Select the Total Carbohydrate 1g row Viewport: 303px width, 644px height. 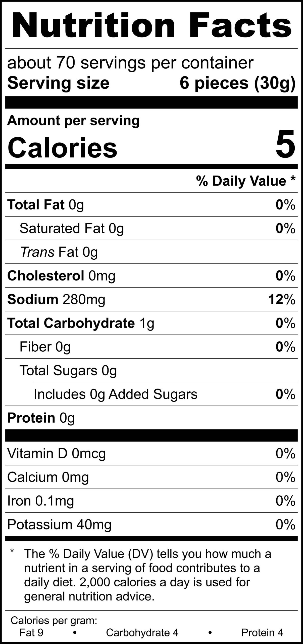pos(81,323)
